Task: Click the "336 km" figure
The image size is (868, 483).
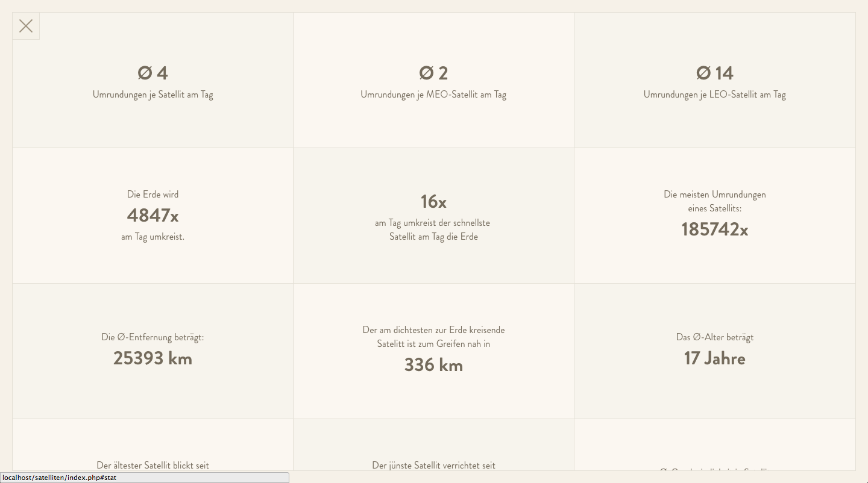Action: [x=433, y=365]
